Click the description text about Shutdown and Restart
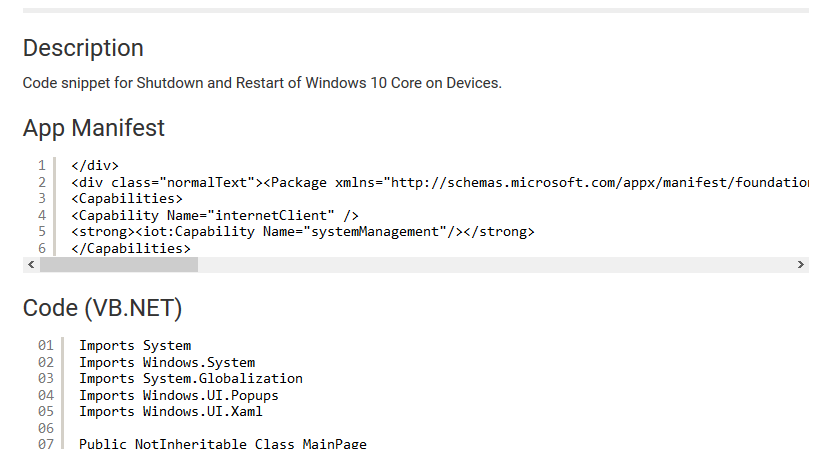 (x=262, y=83)
